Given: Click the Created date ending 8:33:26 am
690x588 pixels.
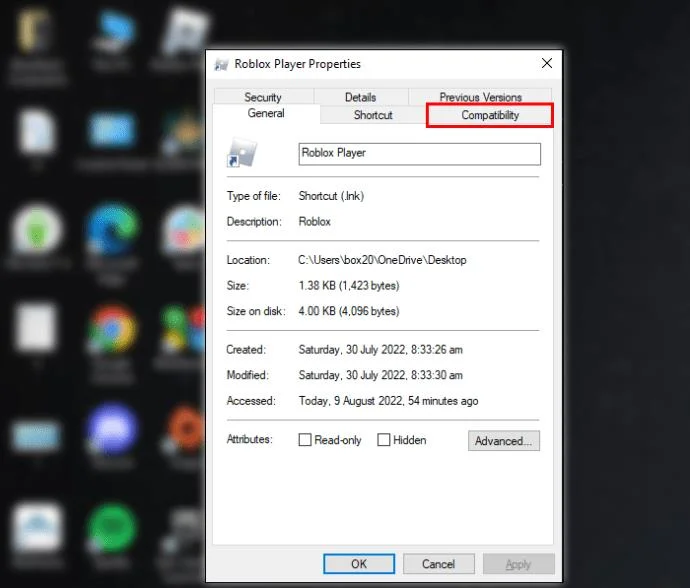Looking at the screenshot, I should (381, 350).
